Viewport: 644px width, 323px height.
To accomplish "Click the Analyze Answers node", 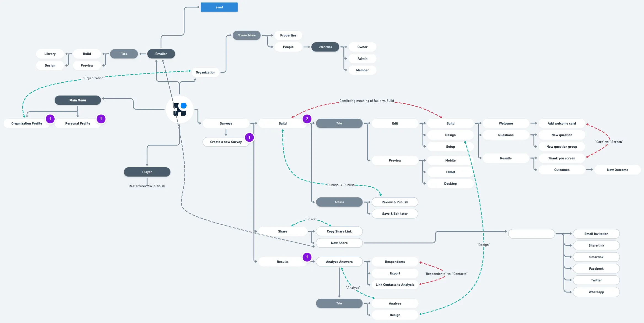I will pyautogui.click(x=339, y=262).
